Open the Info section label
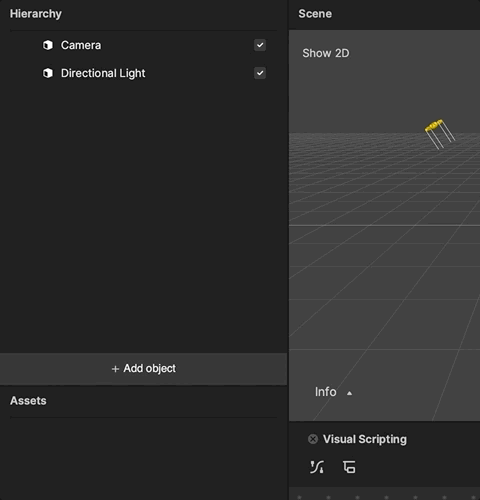480x500 pixels. [x=325, y=392]
